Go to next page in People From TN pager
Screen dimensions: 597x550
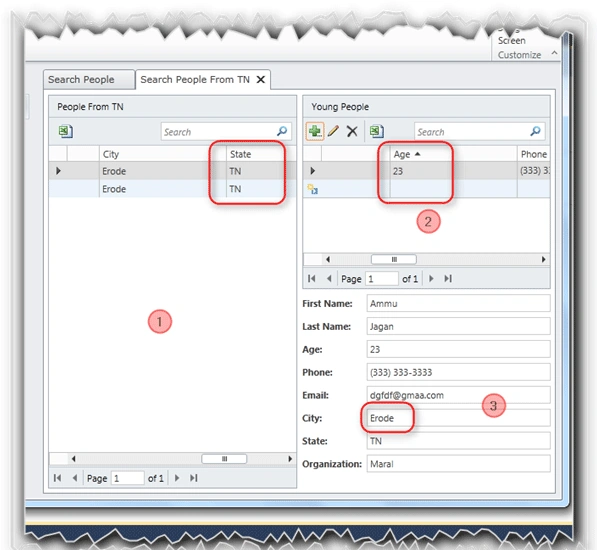[x=177, y=478]
